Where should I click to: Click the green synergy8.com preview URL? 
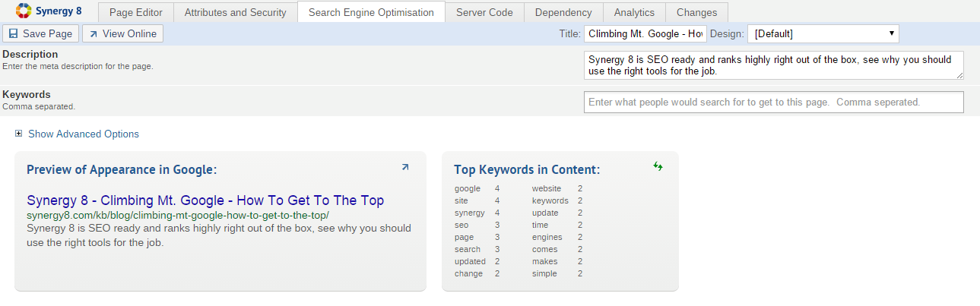point(178,215)
